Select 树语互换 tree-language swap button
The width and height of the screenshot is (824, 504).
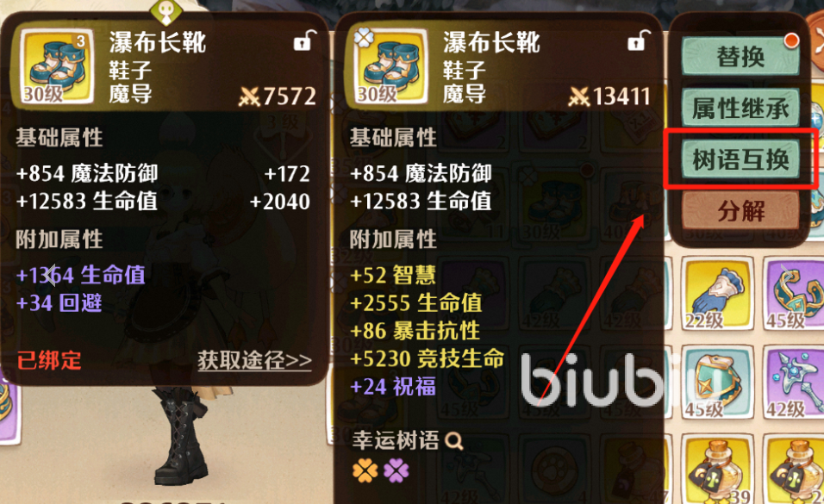click(x=740, y=159)
